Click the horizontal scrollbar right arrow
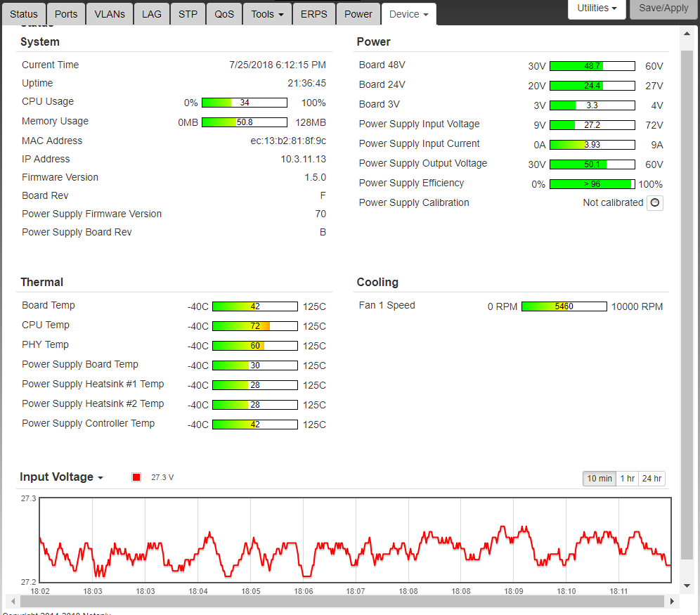Screen dimensions: 700x615 673,602
